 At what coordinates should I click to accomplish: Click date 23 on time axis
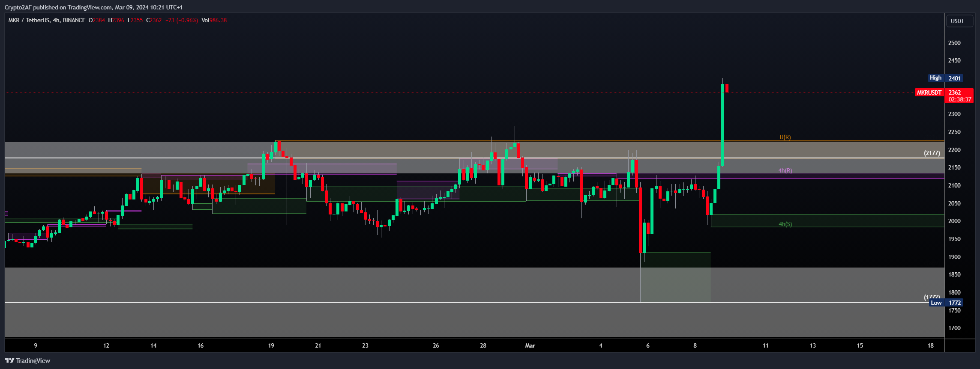coord(365,346)
